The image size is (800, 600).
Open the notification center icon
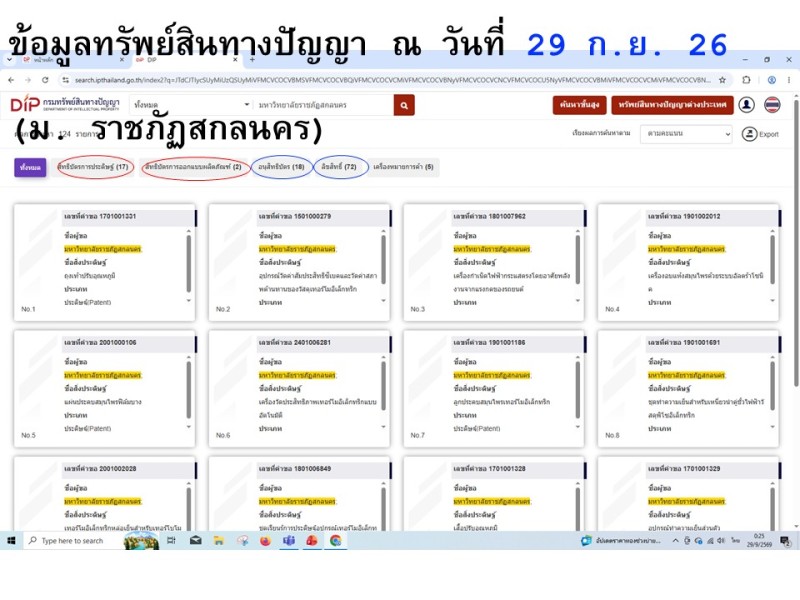pos(785,541)
